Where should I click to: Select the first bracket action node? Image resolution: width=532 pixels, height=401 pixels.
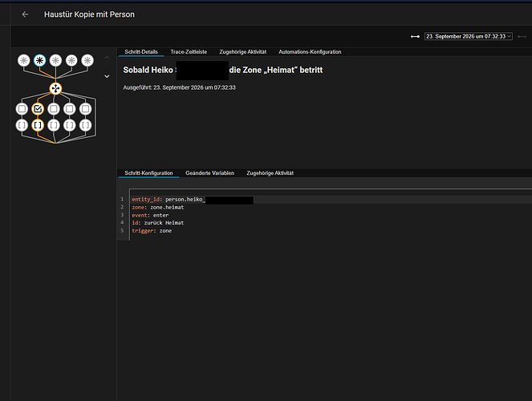22,125
